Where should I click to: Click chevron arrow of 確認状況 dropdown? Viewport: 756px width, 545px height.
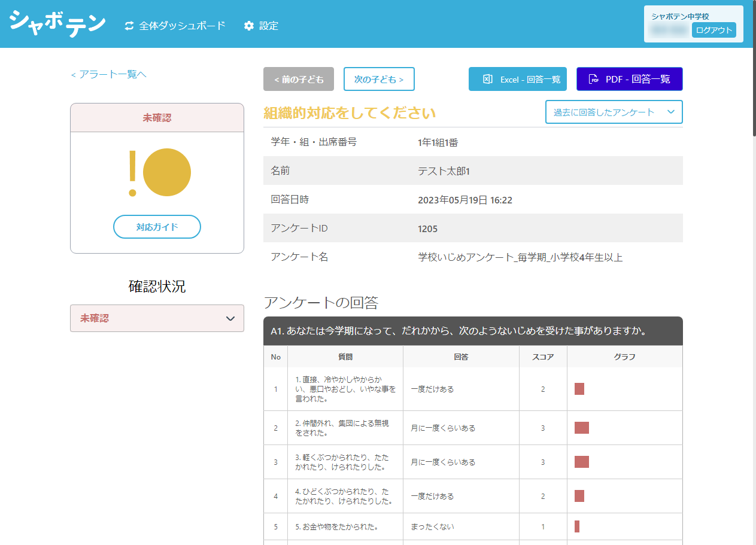coord(230,318)
